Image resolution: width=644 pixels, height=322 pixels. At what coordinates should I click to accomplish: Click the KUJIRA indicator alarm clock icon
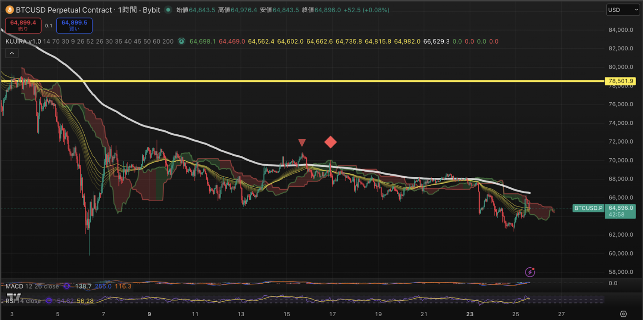[x=181, y=42]
